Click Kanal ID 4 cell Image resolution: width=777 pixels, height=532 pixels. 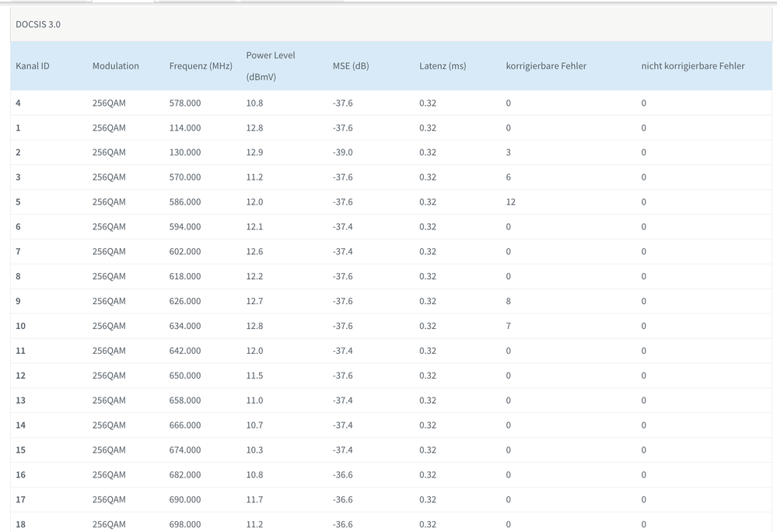pos(19,103)
